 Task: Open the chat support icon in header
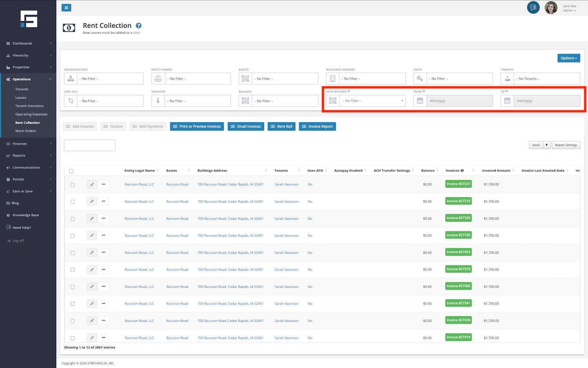[533, 7]
